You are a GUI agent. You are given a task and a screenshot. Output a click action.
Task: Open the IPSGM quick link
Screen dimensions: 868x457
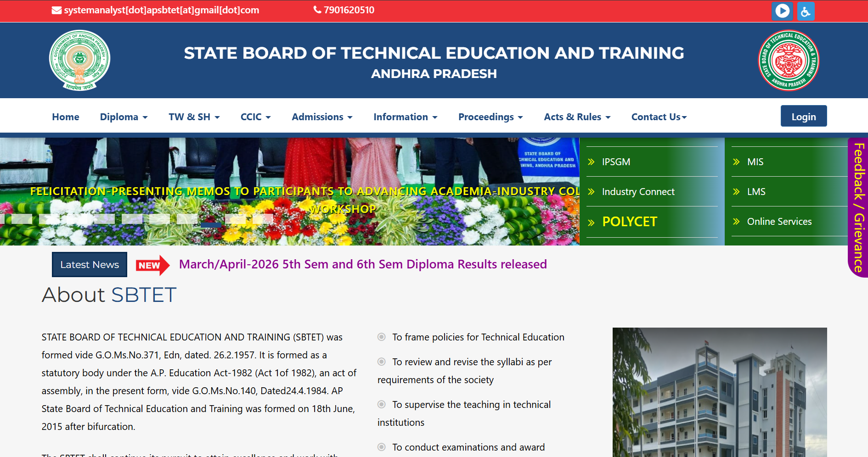(x=616, y=162)
